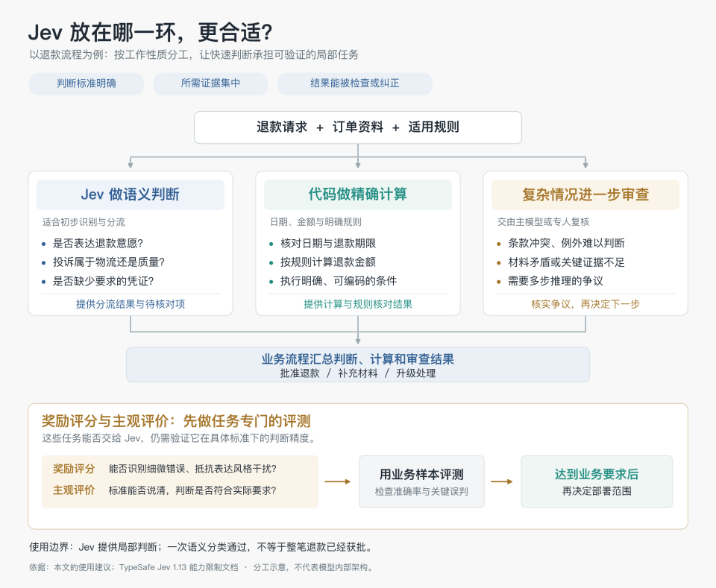The height and width of the screenshot is (588, 716).
Task: Select the '结果能被检查或纠正' pill
Action: [355, 83]
